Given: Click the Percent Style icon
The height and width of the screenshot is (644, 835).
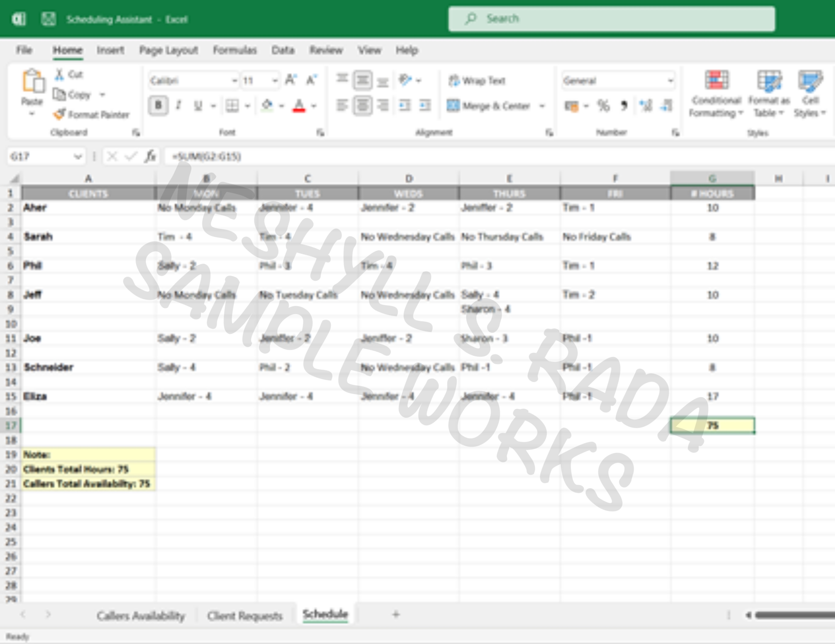Looking at the screenshot, I should [603, 105].
